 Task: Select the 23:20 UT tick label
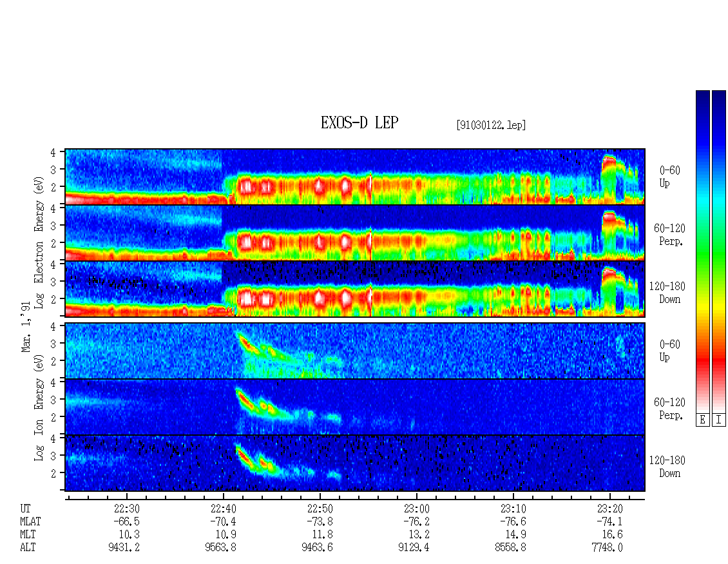coord(609,509)
